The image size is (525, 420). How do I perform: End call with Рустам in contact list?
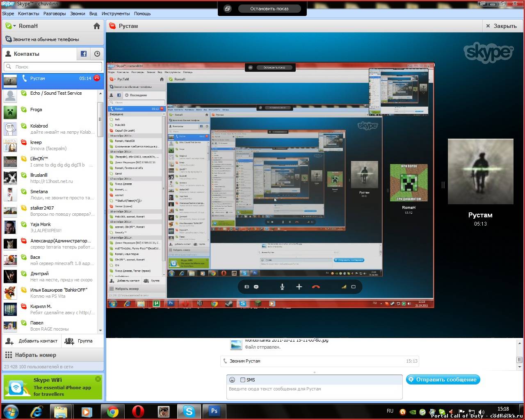[97, 78]
